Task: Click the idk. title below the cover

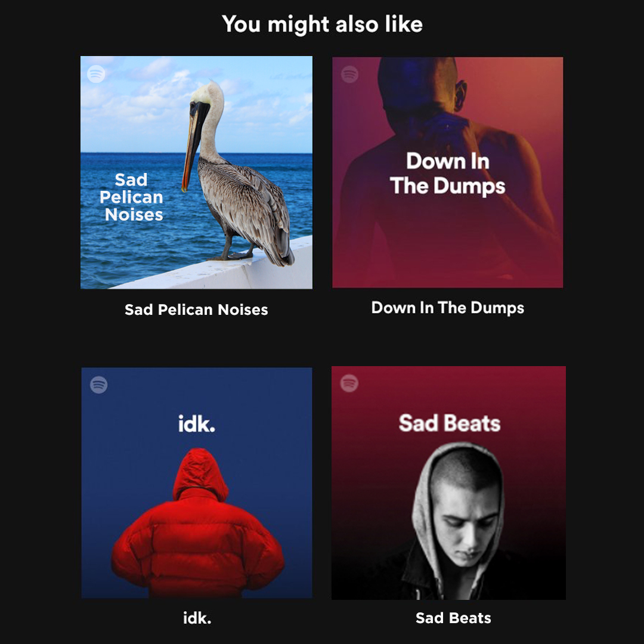Action: tap(197, 618)
